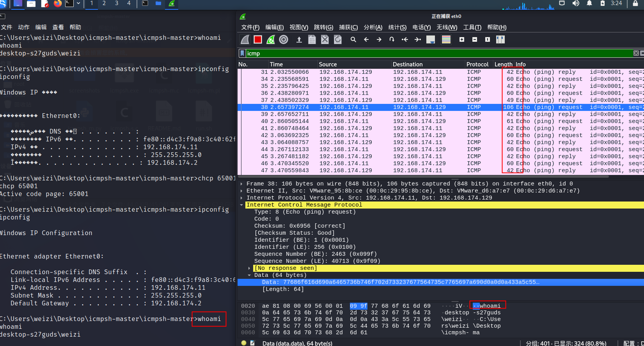Open Wireshark 电话(Y) menu
Image resolution: width=644 pixels, height=346 pixels.
click(422, 27)
